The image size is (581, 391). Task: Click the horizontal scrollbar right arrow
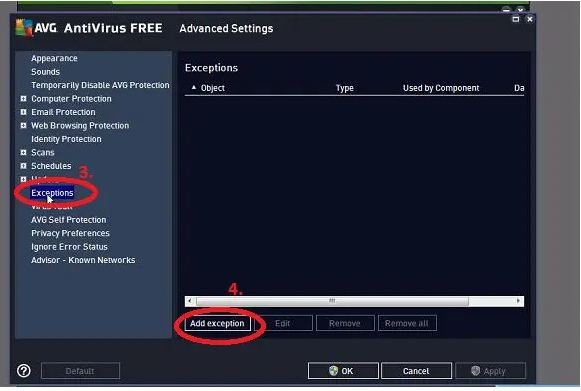(519, 301)
